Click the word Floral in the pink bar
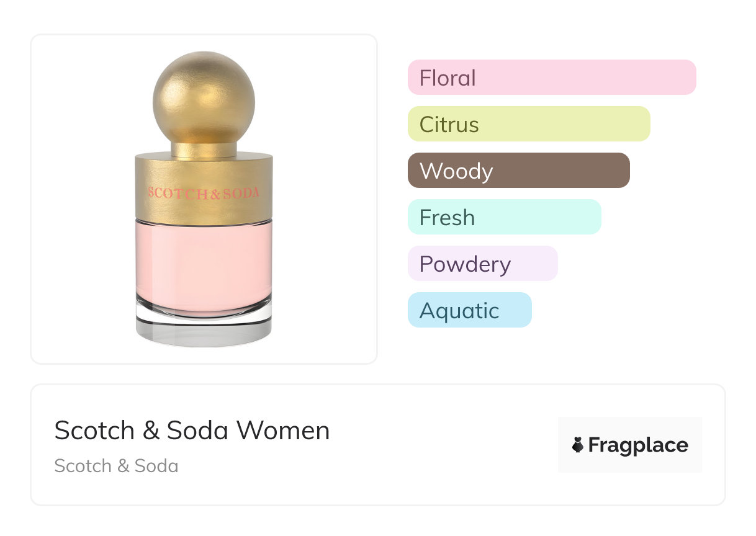 point(448,78)
